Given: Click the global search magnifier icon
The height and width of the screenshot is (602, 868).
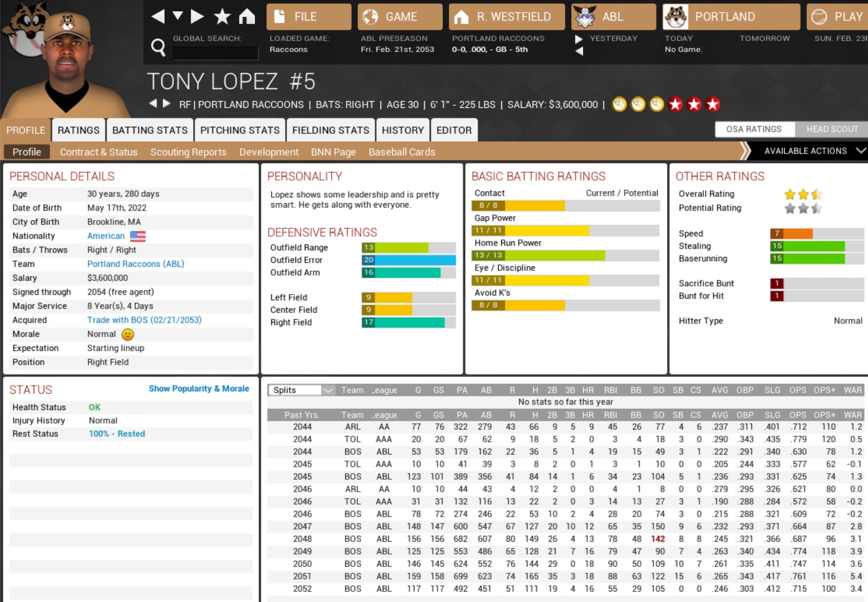Looking at the screenshot, I should [x=158, y=47].
